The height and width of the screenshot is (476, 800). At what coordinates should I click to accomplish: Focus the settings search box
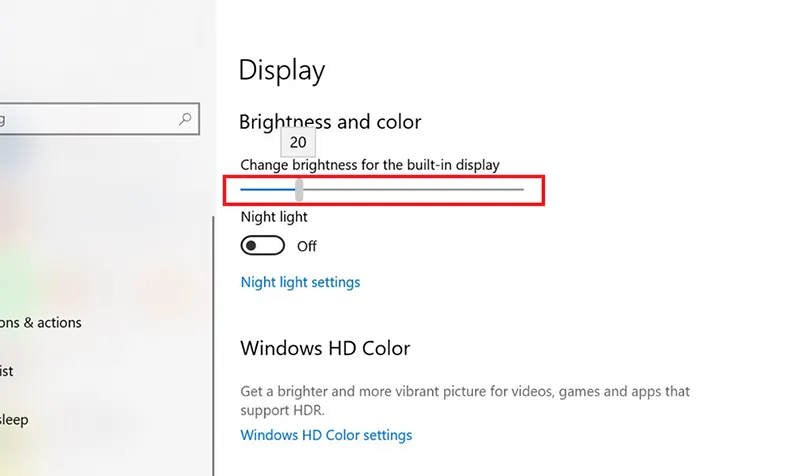[x=99, y=119]
